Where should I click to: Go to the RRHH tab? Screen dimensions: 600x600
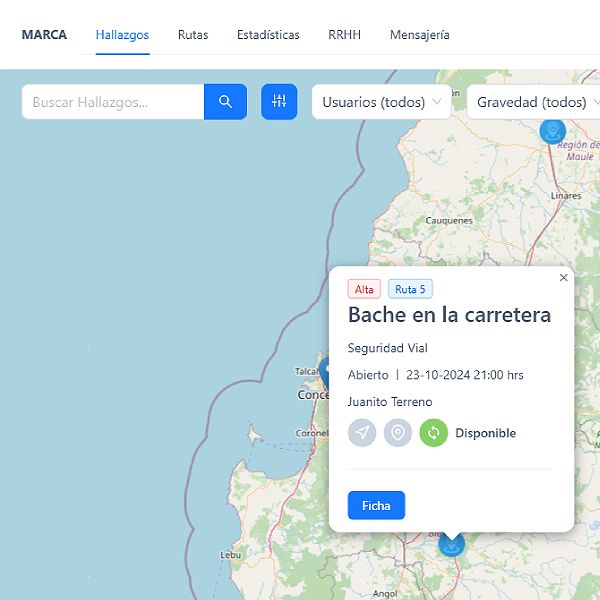click(344, 35)
